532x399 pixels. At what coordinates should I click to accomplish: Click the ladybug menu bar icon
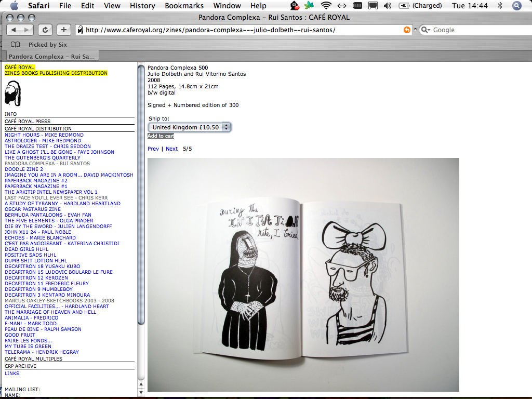(x=295, y=5)
